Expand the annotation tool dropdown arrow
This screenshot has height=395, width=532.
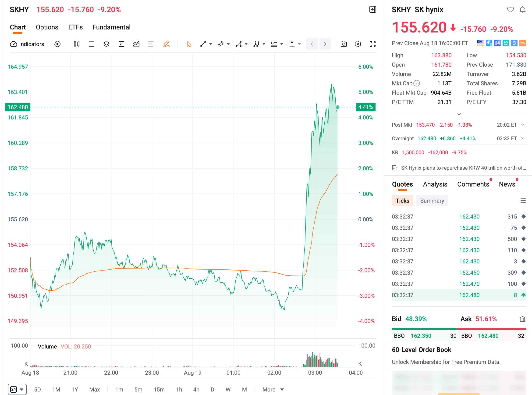pos(282,44)
